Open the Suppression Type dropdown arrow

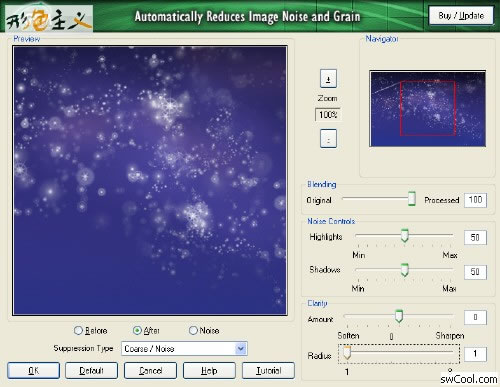241,349
